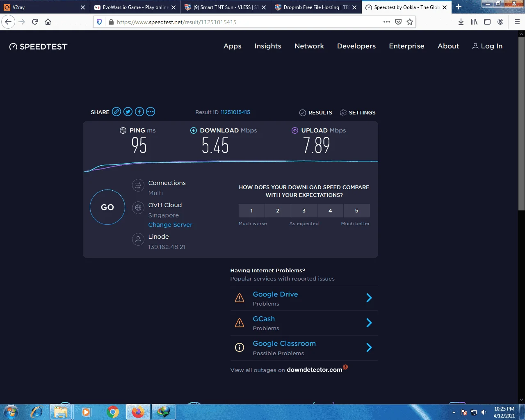Launch Google Chrome from the taskbar
Viewport: 525px width, 420px height.
[x=113, y=411]
